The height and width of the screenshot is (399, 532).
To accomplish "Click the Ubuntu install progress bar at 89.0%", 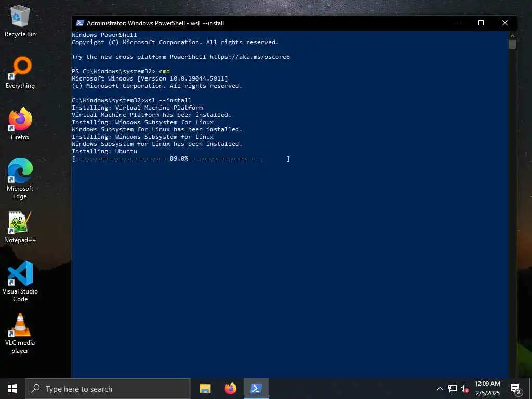I will pyautogui.click(x=180, y=159).
